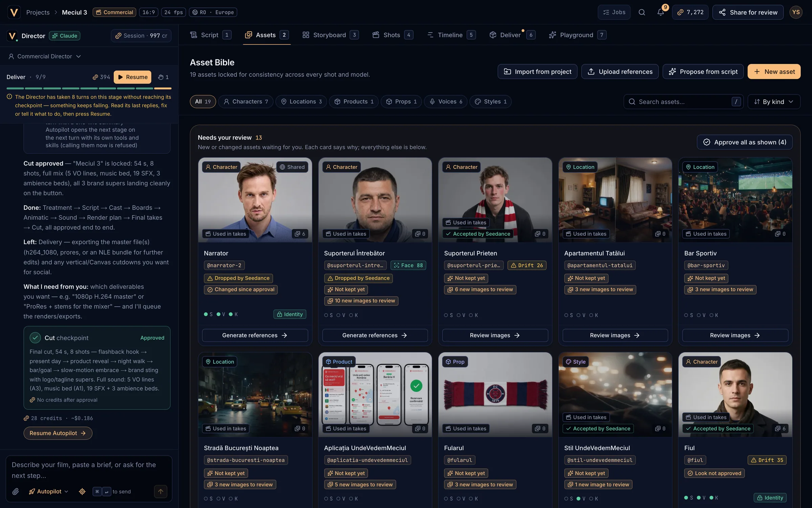
Task: Click image count icon on Narrator card
Action: click(300, 234)
